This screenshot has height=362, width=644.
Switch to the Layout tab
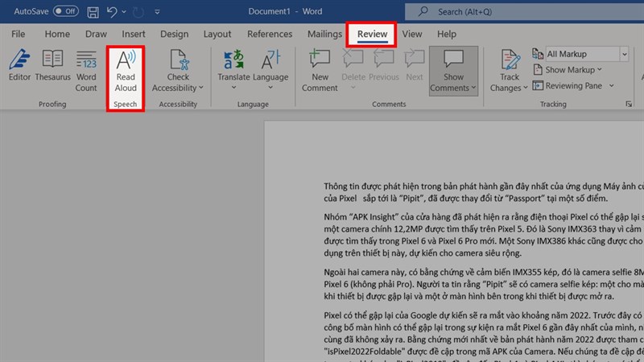[x=217, y=34]
